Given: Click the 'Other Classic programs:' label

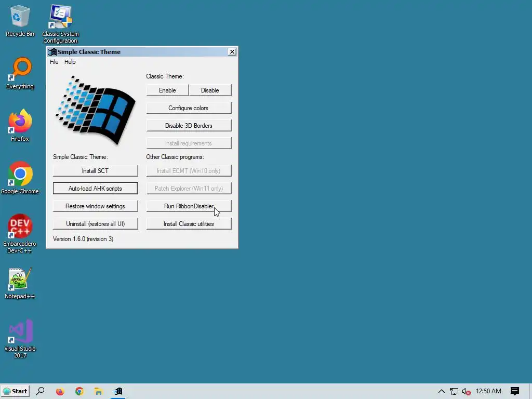Looking at the screenshot, I should (175, 157).
